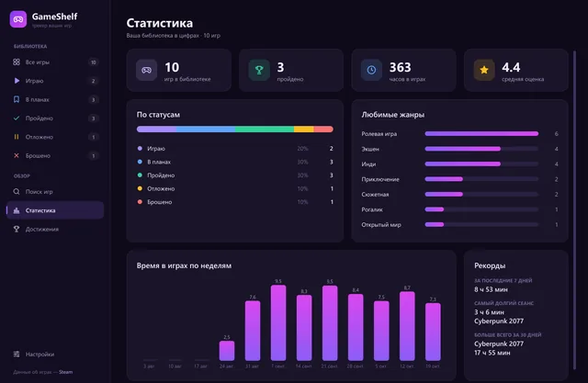Click the 4.4 average rating value
The height and width of the screenshot is (383, 588).
click(511, 67)
